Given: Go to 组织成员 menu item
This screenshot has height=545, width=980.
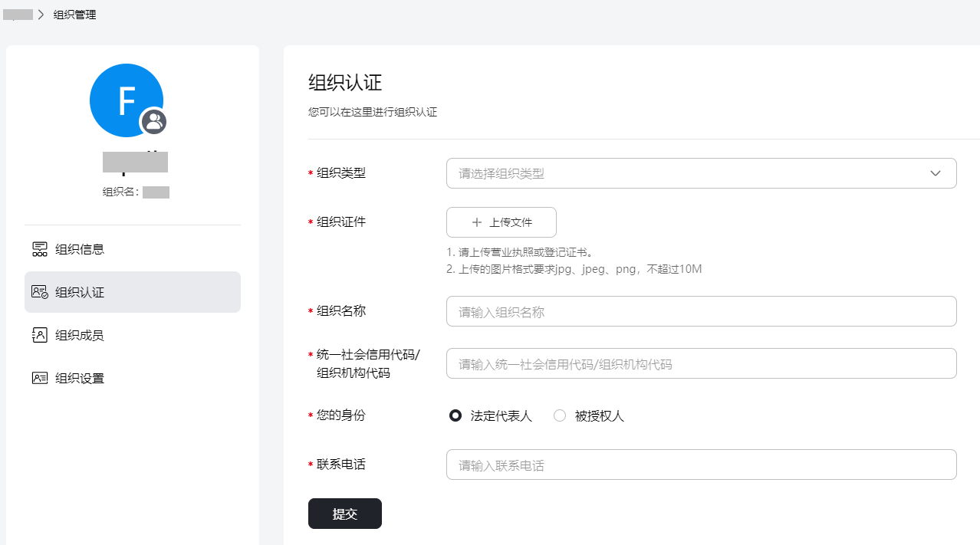Looking at the screenshot, I should 80,335.
